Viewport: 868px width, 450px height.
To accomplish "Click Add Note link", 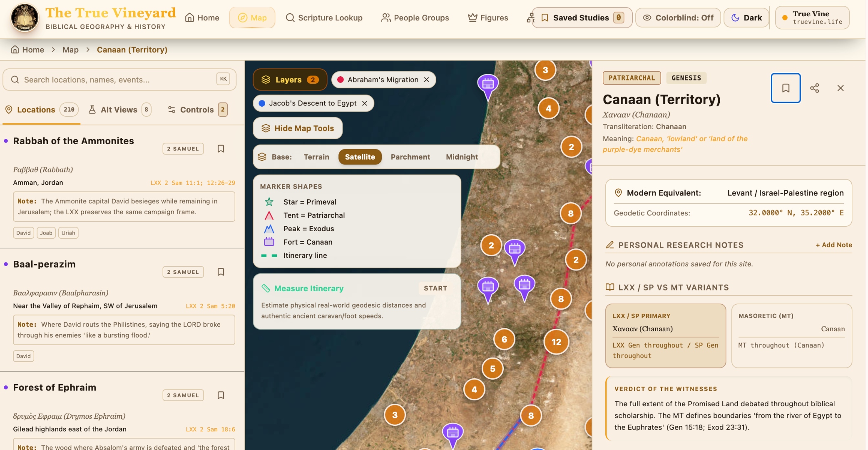I will (833, 245).
